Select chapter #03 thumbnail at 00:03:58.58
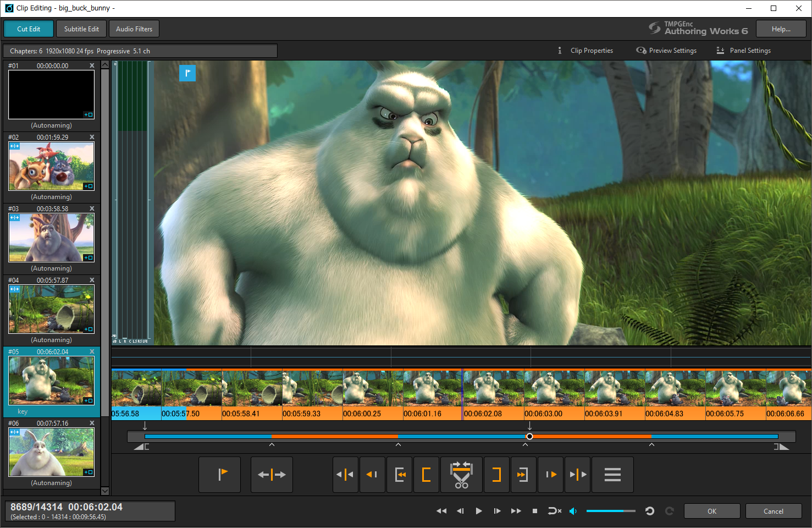 tap(51, 237)
